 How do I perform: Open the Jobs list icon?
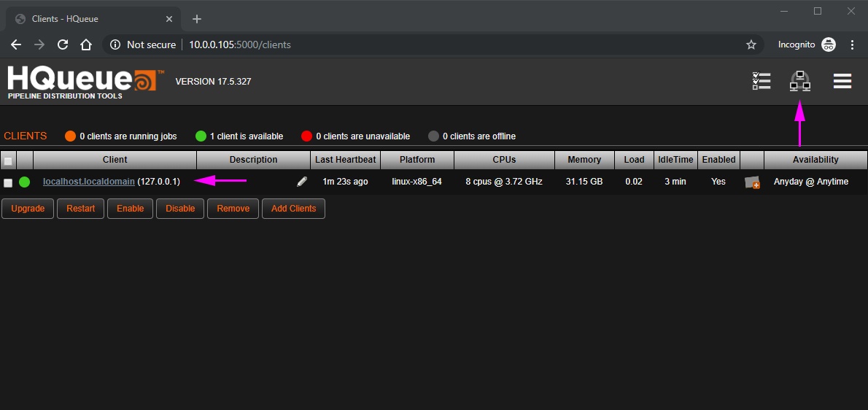(x=762, y=81)
